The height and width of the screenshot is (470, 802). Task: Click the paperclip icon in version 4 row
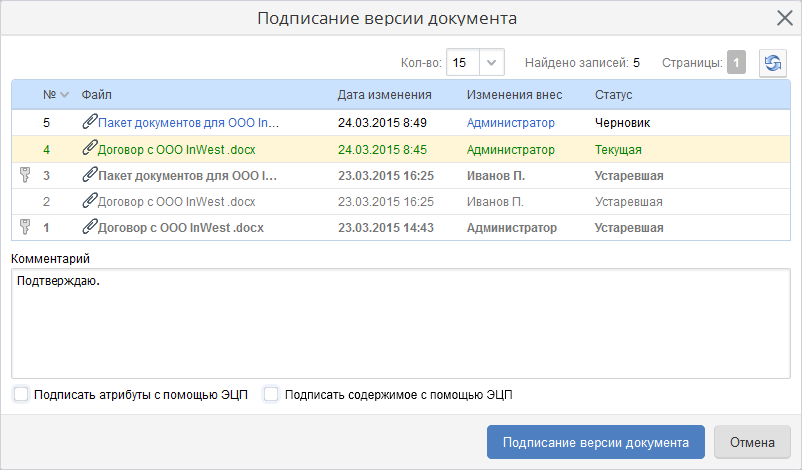89,149
